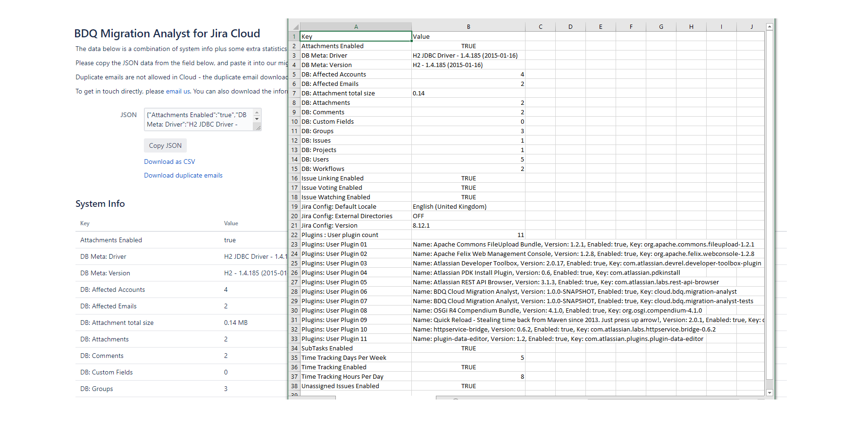Select column C header in spreadsheet
Viewport: 868px width, 425px height.
[540, 27]
